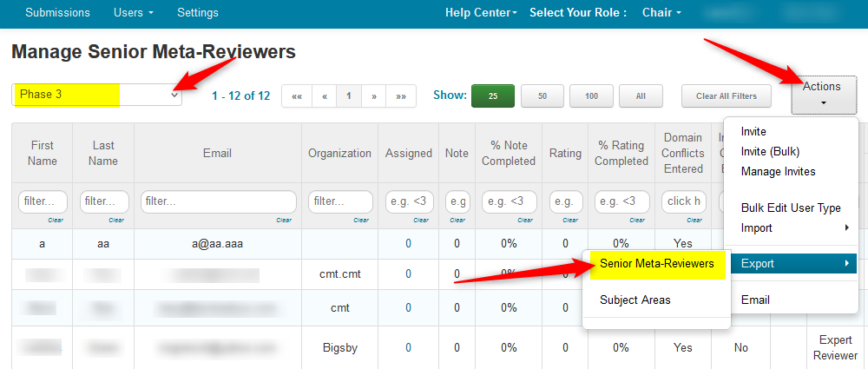Jump to last page arrow button
The width and height of the screenshot is (868, 369).
(401, 96)
